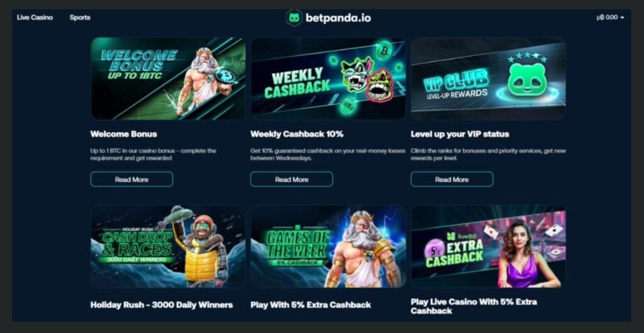Click Read More under Weekly Cashback 10%
This screenshot has height=333, width=644.
(292, 179)
